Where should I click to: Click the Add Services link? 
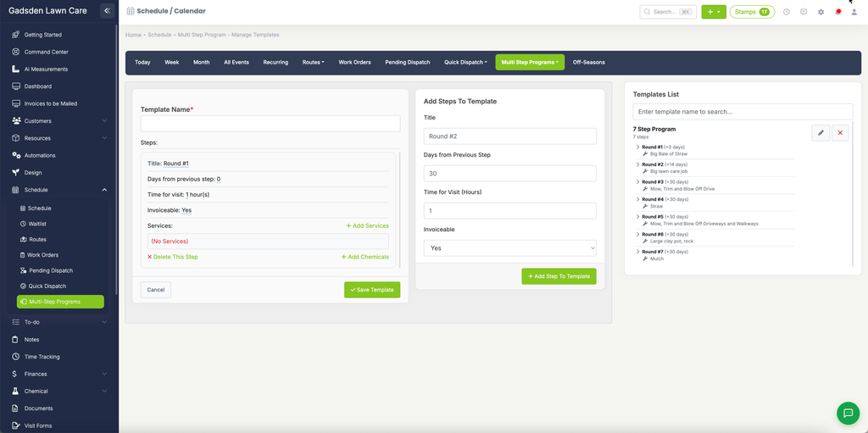pyautogui.click(x=367, y=226)
